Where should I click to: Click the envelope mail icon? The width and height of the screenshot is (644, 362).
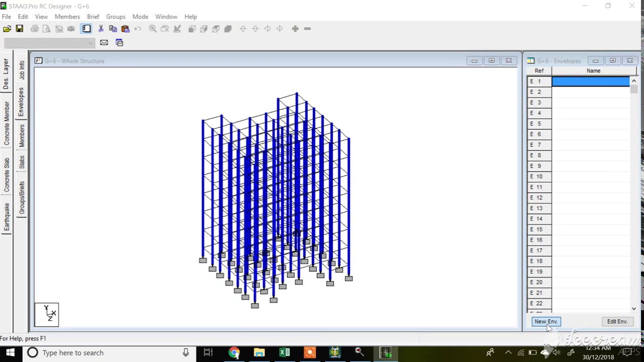[104, 43]
